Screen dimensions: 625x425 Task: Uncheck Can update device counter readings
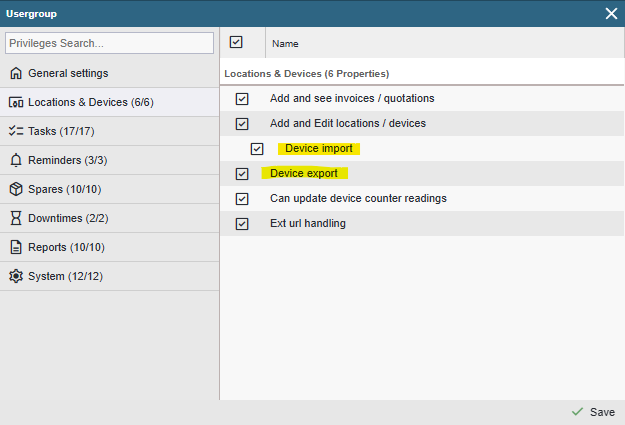click(242, 199)
